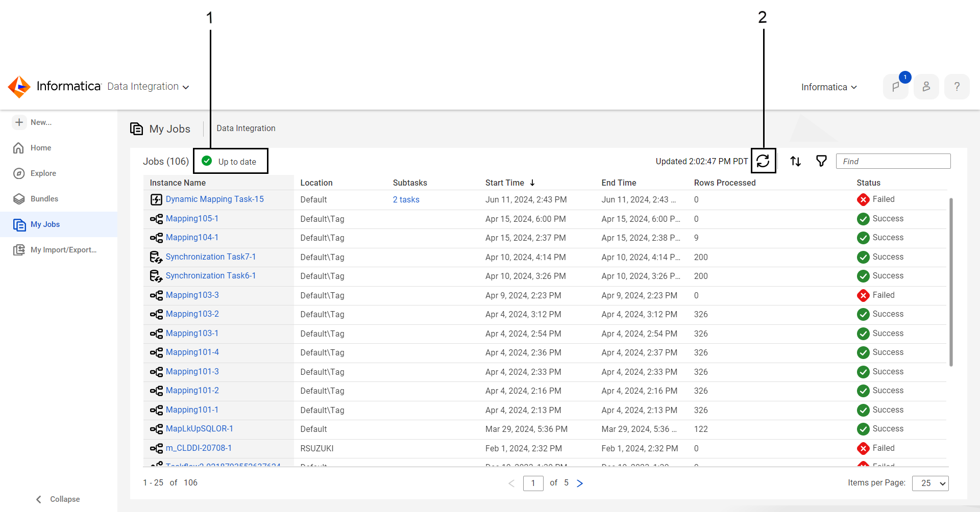The height and width of the screenshot is (512, 980).
Task: Open Mapping105-1 job
Action: coord(192,219)
